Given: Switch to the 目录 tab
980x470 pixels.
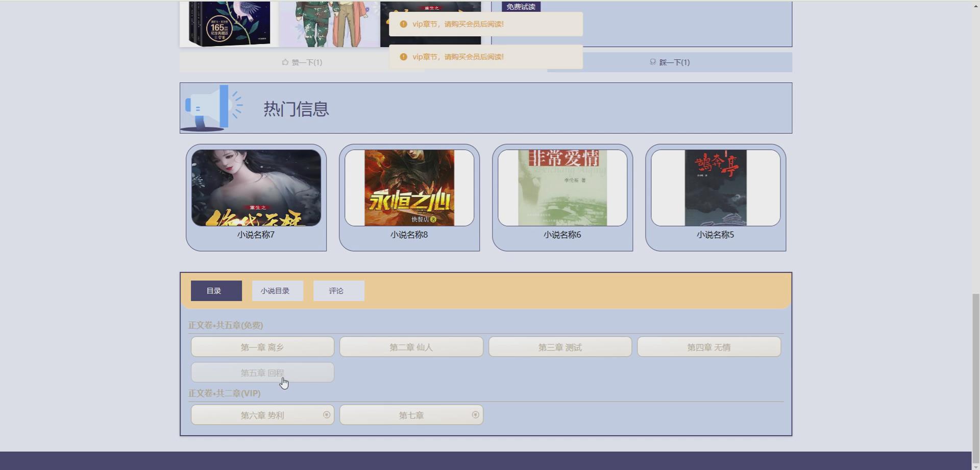Looking at the screenshot, I should coord(216,291).
